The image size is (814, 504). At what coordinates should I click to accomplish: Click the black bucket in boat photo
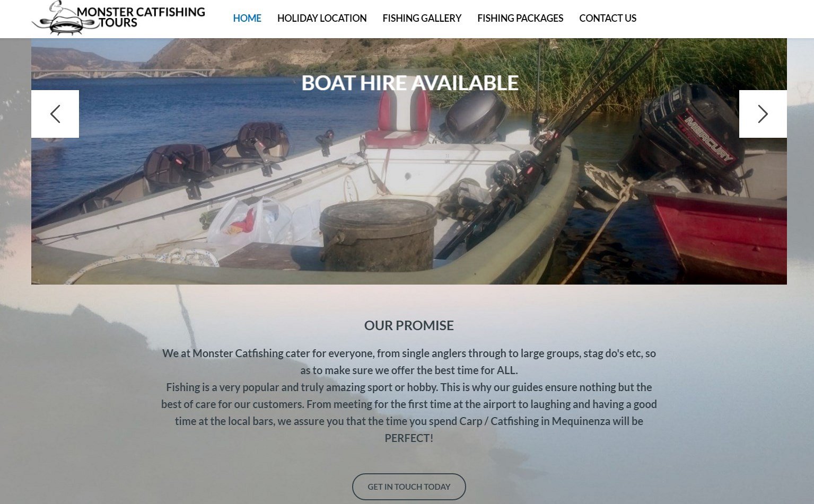[x=378, y=235]
